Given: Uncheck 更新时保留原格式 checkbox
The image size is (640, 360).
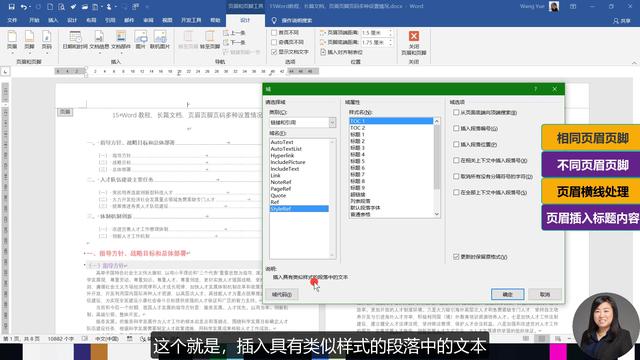Looking at the screenshot, I should (x=456, y=257).
